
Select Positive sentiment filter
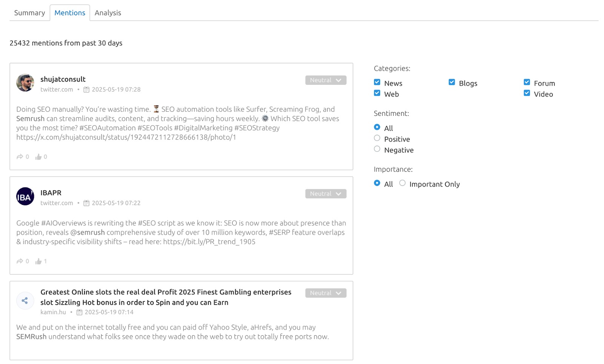[377, 138]
